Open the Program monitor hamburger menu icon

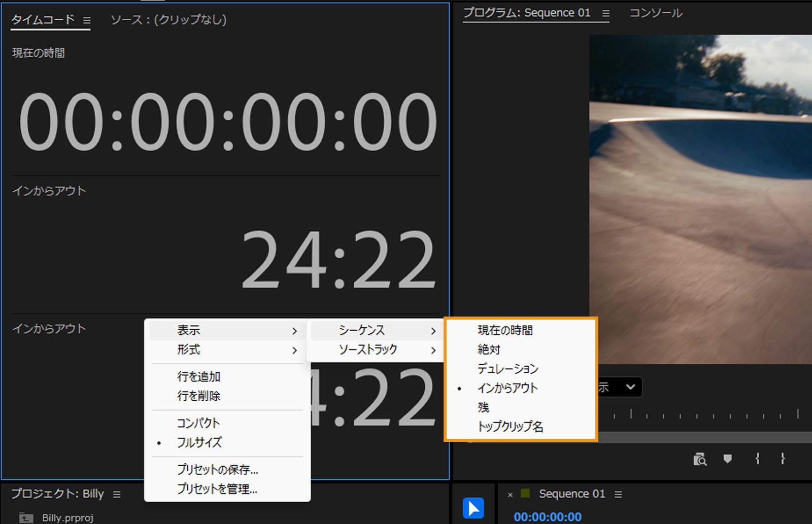[x=605, y=14]
